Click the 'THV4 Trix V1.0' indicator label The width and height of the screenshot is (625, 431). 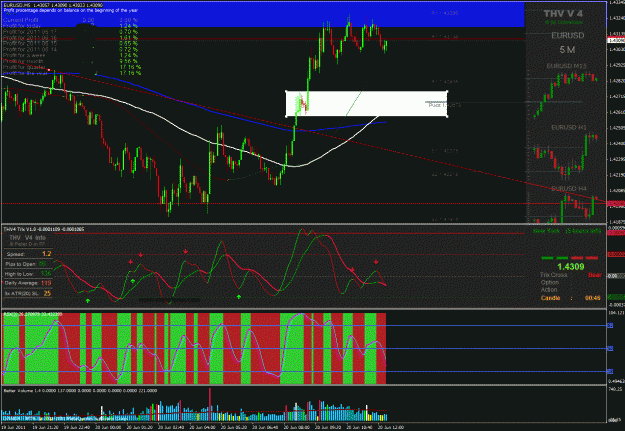pyautogui.click(x=43, y=229)
